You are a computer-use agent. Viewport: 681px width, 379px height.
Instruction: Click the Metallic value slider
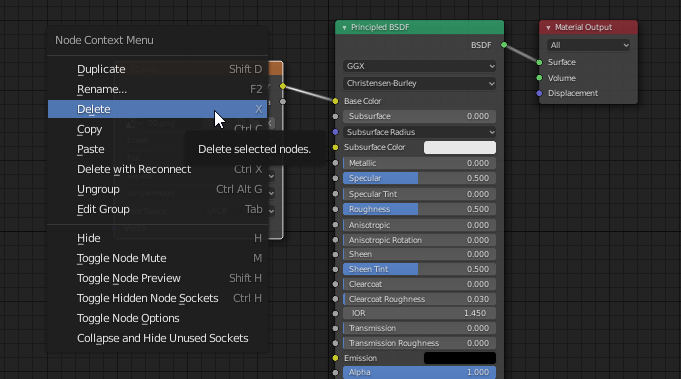(x=420, y=163)
